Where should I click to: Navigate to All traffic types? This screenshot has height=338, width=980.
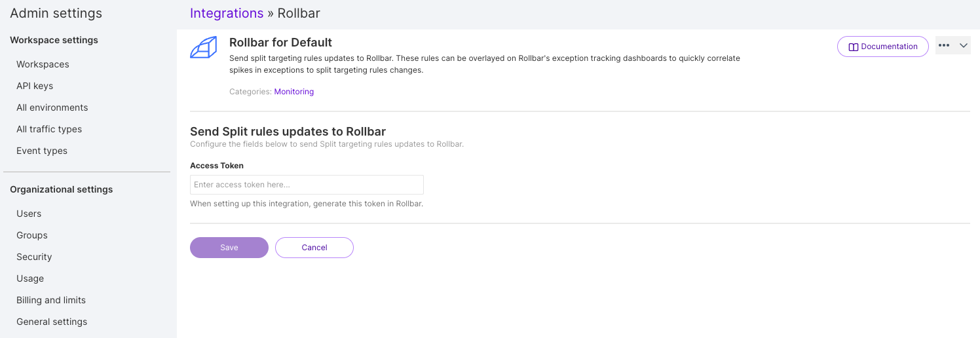tap(49, 129)
